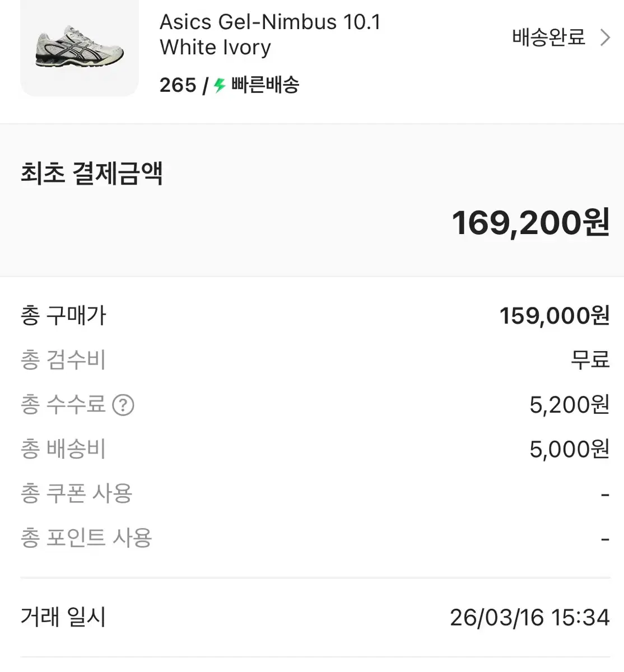This screenshot has height=672, width=624.
Task: Tap the 총 배송비 shipping fee label
Action: [x=63, y=449]
